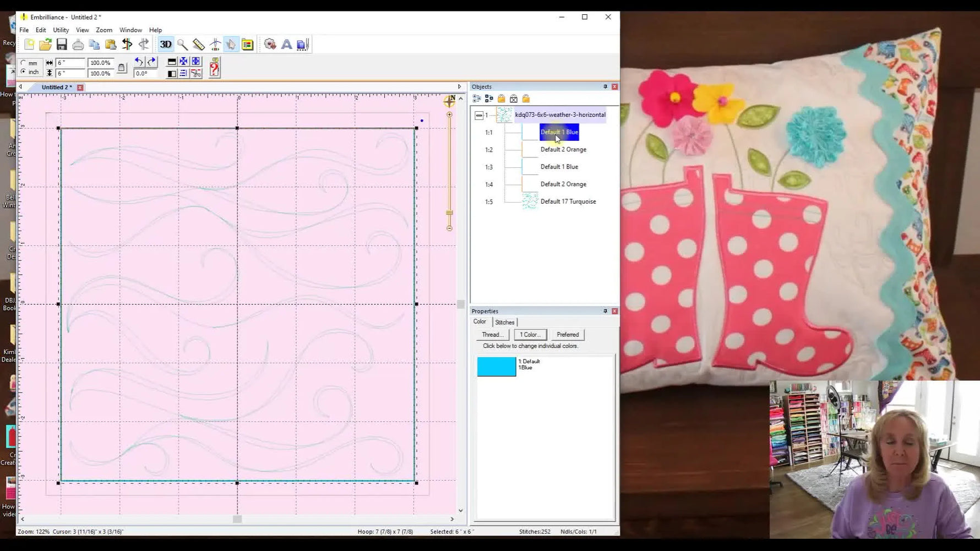Save the design with the floppy icon
The width and height of the screenshot is (980, 551).
pyautogui.click(x=62, y=45)
